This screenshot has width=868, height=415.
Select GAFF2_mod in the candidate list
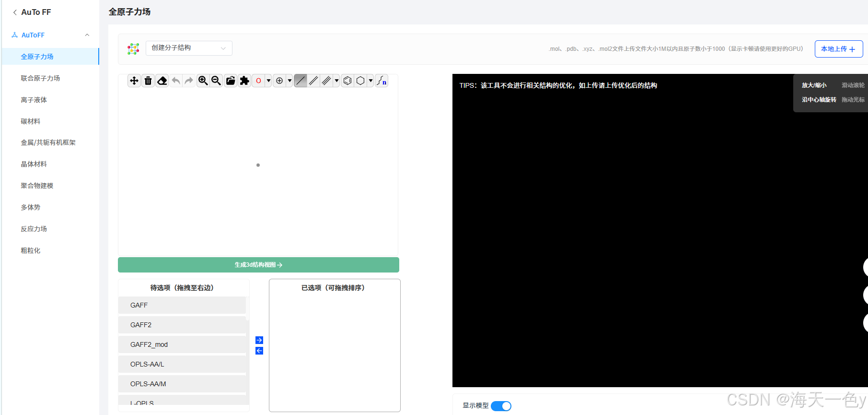[x=182, y=344]
